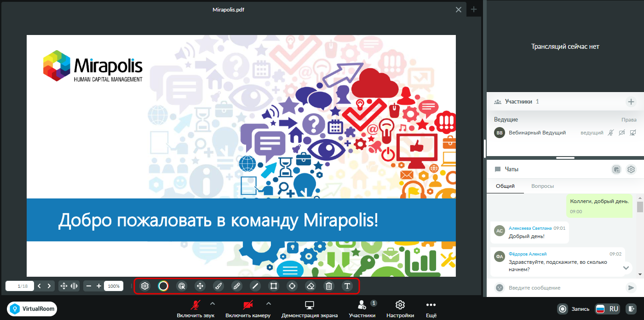Screen dimensions: 644x320
Task: Open chat settings gear in Чаты
Action: (631, 169)
